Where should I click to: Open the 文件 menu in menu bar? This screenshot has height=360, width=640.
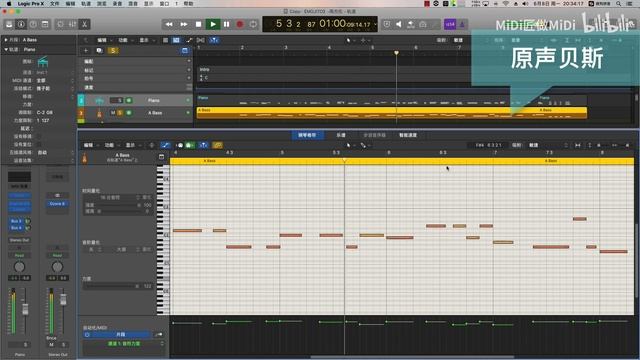[x=54, y=4]
